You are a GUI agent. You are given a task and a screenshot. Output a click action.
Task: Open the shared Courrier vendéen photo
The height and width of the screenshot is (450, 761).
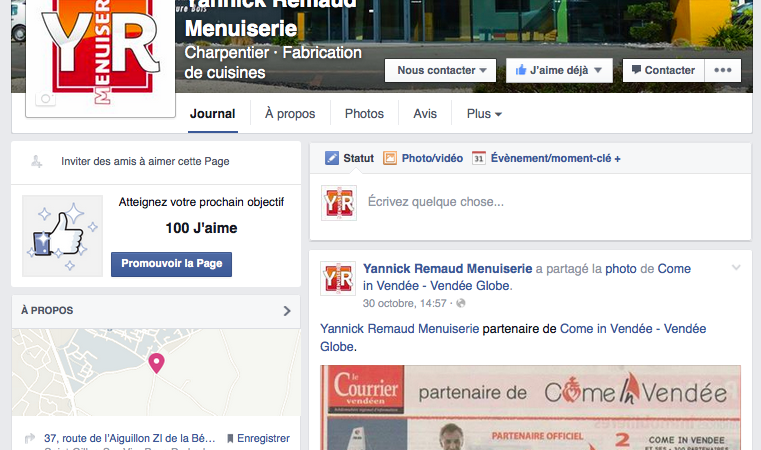(530, 408)
